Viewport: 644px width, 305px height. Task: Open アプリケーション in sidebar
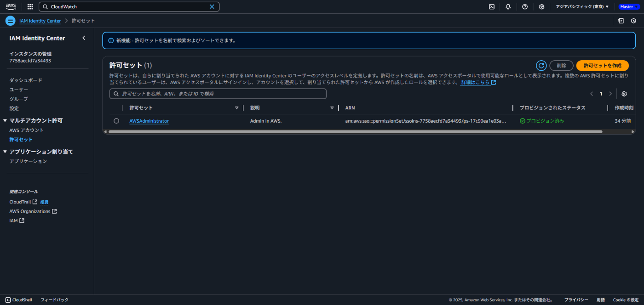(28, 161)
